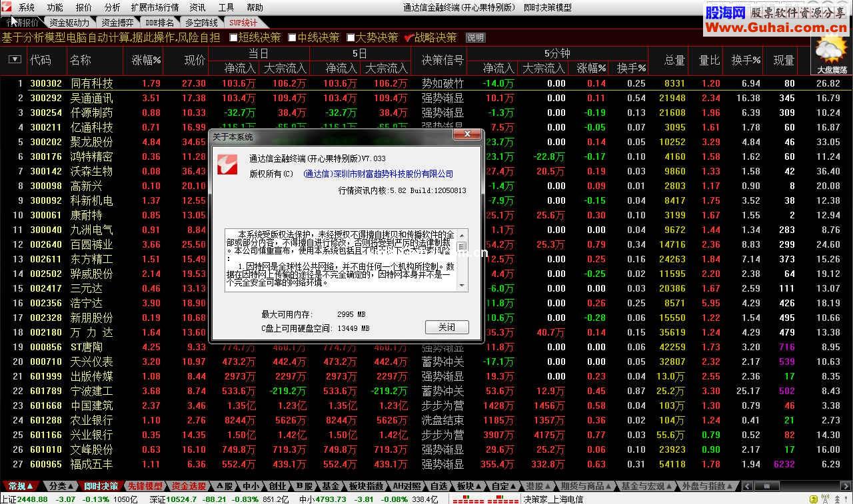Click the tree-shaped status bar icon
The height and width of the screenshot is (504, 853).
tap(837, 499)
